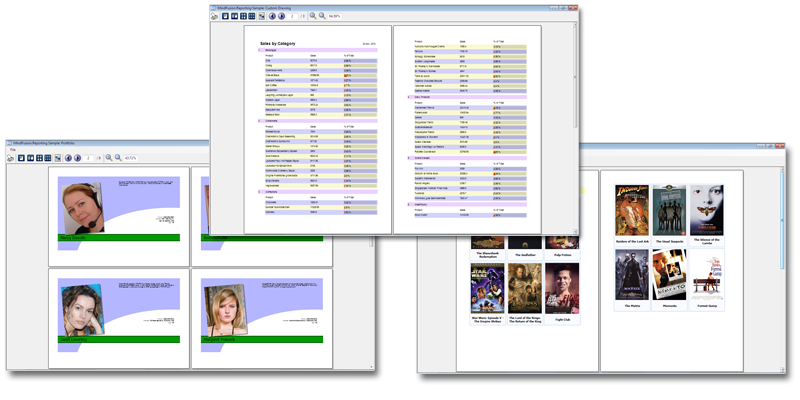The height and width of the screenshot is (400, 800).
Task: Click The Shawshank Redemption caption text
Action: coord(487,255)
